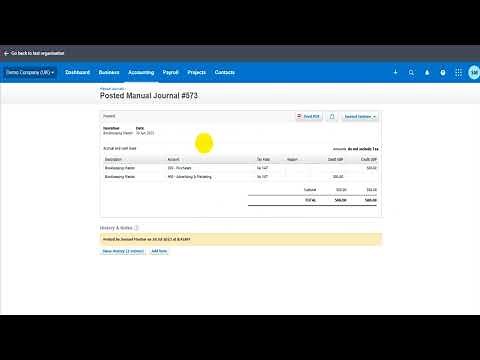
Task: Open the user profile avatar
Action: pos(474,72)
